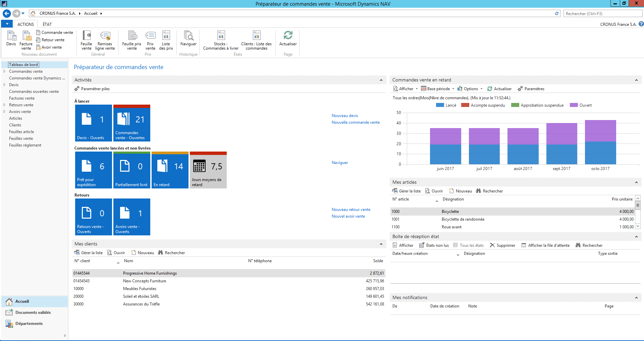Open Feuille prix vente
The width and height of the screenshot is (644, 341).
pyautogui.click(x=132, y=40)
